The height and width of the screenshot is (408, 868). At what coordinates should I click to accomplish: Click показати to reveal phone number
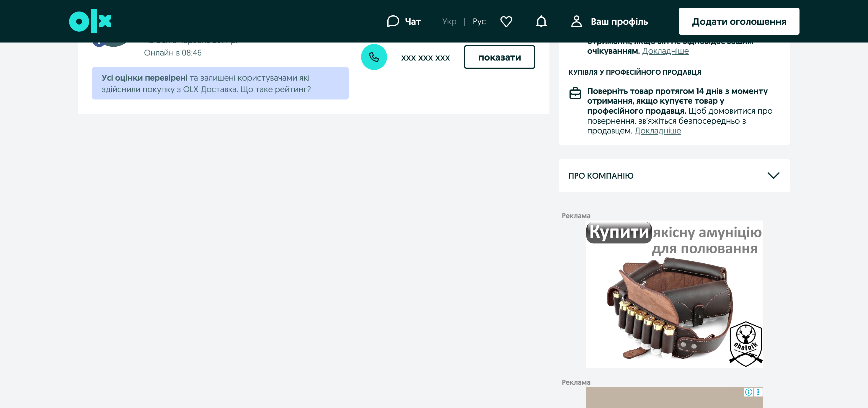pyautogui.click(x=499, y=57)
